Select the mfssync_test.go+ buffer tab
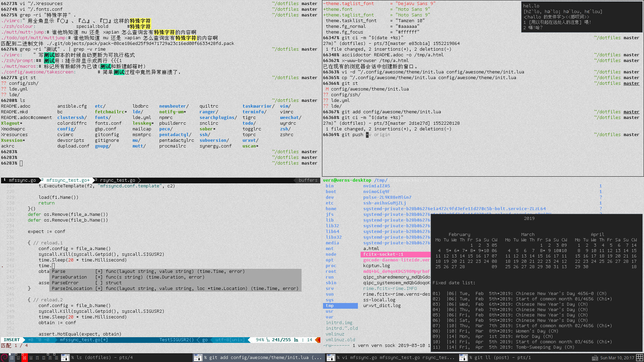Image resolution: width=644 pixels, height=362 pixels. pyautogui.click(x=68, y=180)
